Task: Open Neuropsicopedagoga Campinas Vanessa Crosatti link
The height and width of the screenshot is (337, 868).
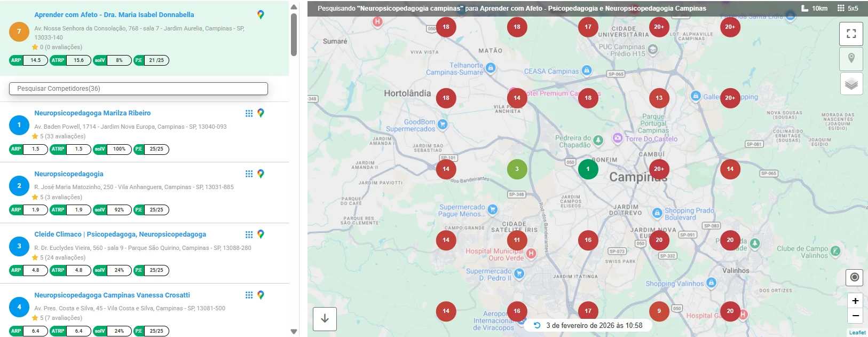Action: click(112, 295)
